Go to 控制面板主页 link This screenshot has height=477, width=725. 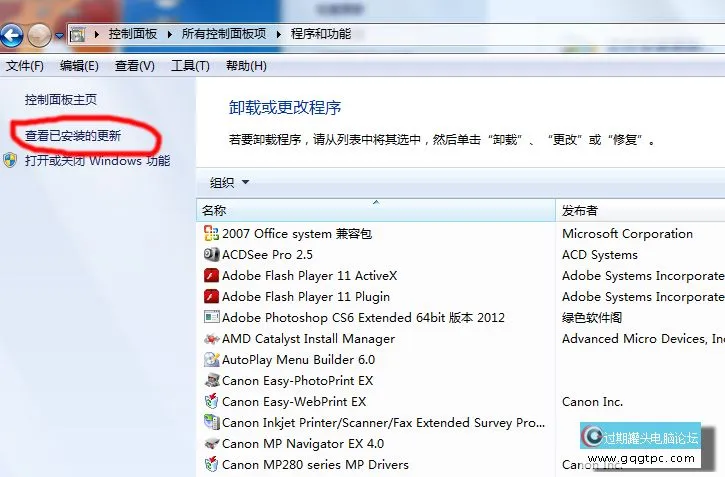pyautogui.click(x=61, y=100)
